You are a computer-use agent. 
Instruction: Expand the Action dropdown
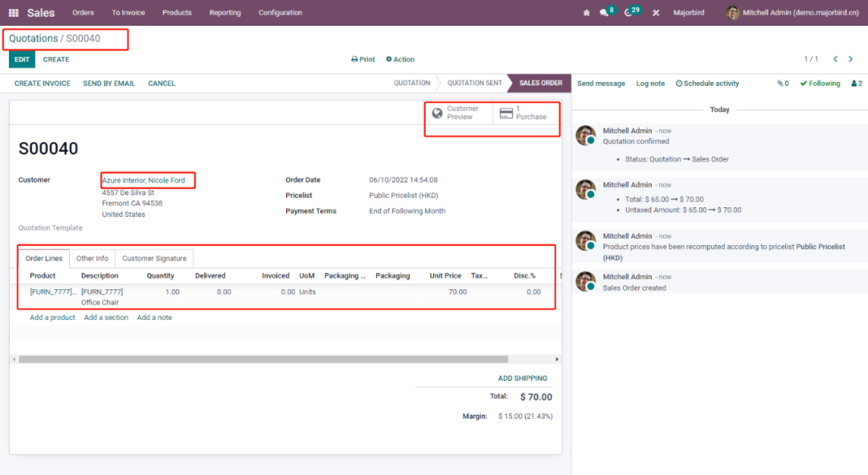(x=400, y=59)
